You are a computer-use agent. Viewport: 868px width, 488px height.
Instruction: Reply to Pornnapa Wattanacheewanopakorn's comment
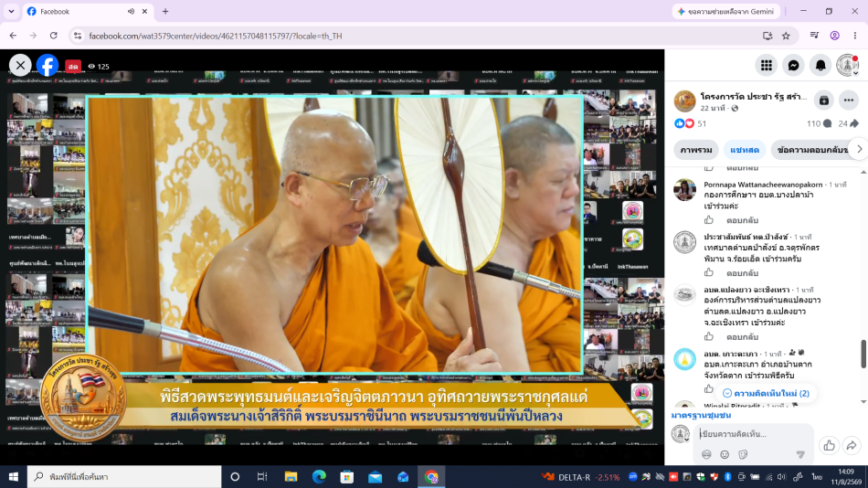pyautogui.click(x=742, y=220)
